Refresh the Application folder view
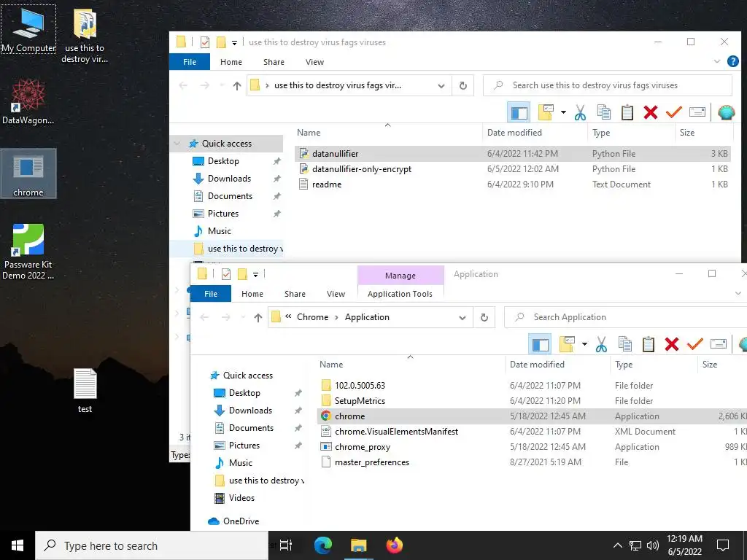This screenshot has height=560, width=747. tap(484, 318)
